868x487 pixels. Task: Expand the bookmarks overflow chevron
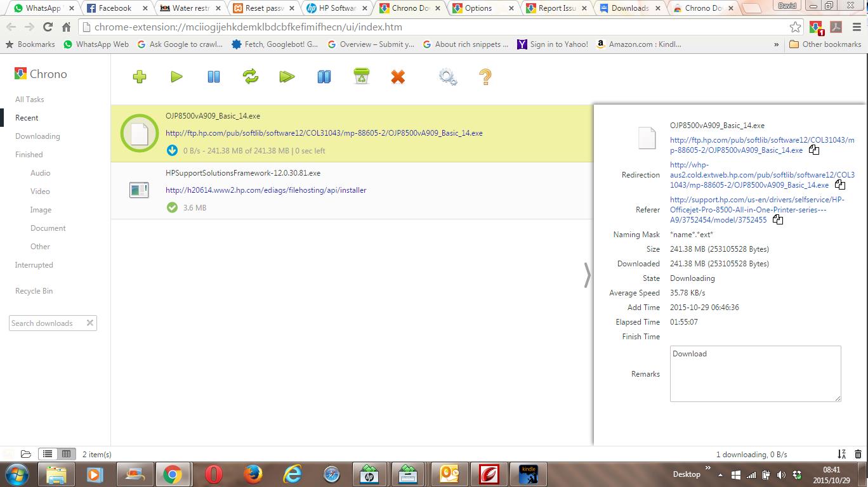776,44
